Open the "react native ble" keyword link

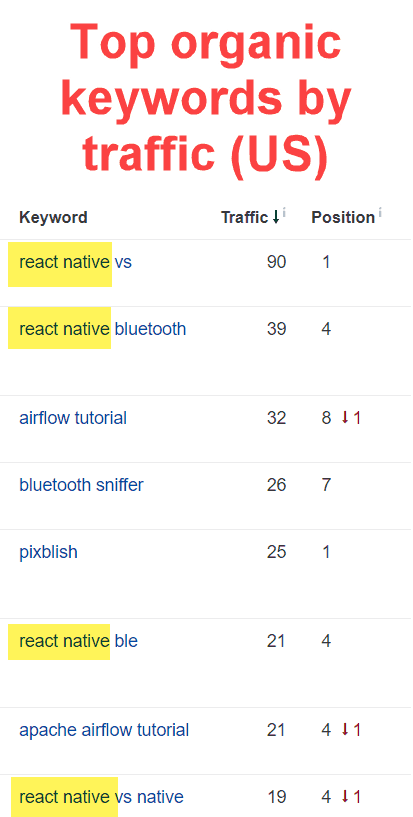click(x=79, y=641)
